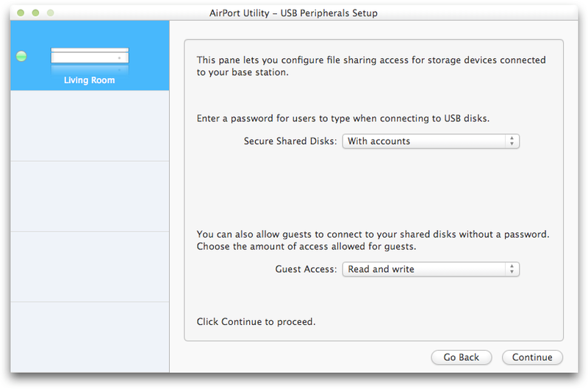Close the AirPort Utility window
The height and width of the screenshot is (389, 588).
[x=21, y=13]
